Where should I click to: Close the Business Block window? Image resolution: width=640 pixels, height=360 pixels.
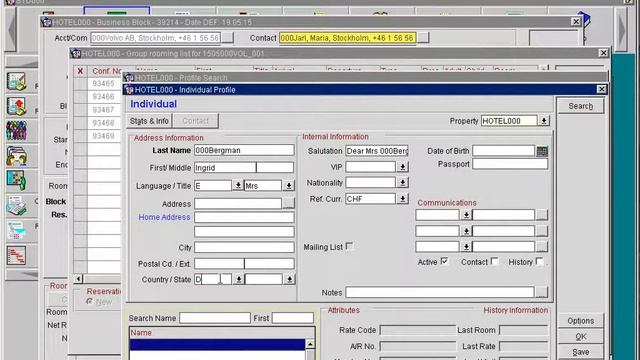pyautogui.click(x=576, y=22)
